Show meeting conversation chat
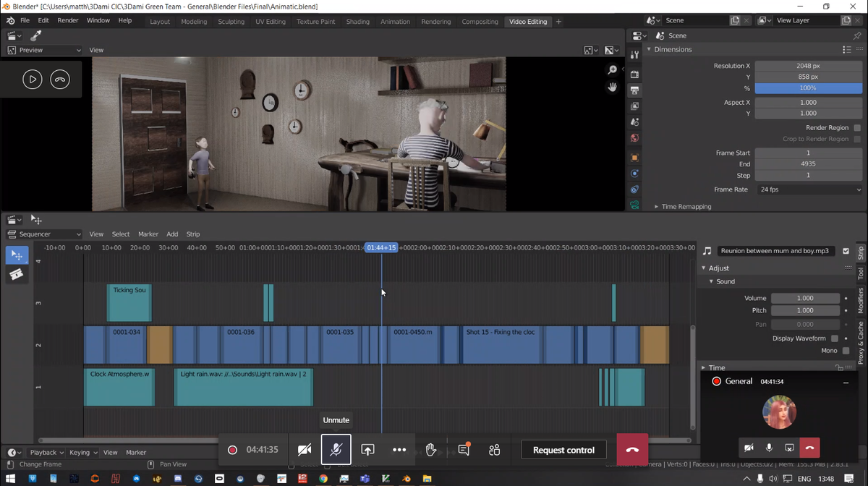Screen dimensions: 868x486 tap(464, 450)
